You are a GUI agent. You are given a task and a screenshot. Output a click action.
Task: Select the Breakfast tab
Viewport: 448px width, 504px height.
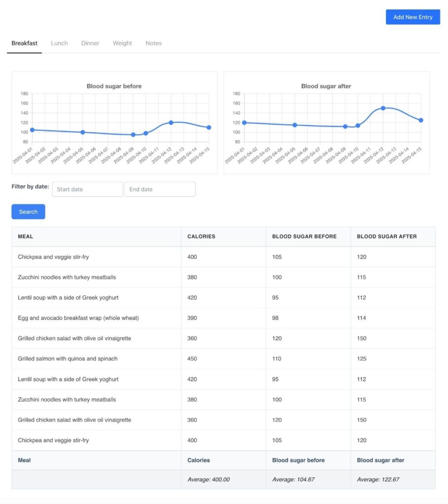(x=25, y=43)
